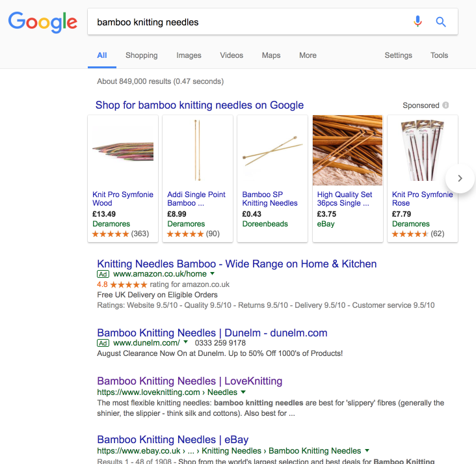Click the 'August Clearance Now On at Dunelm' description
The height and width of the screenshot is (464, 476).
(x=220, y=353)
